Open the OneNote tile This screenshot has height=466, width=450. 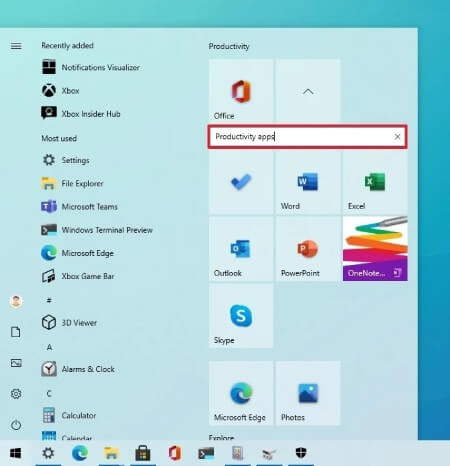[375, 249]
